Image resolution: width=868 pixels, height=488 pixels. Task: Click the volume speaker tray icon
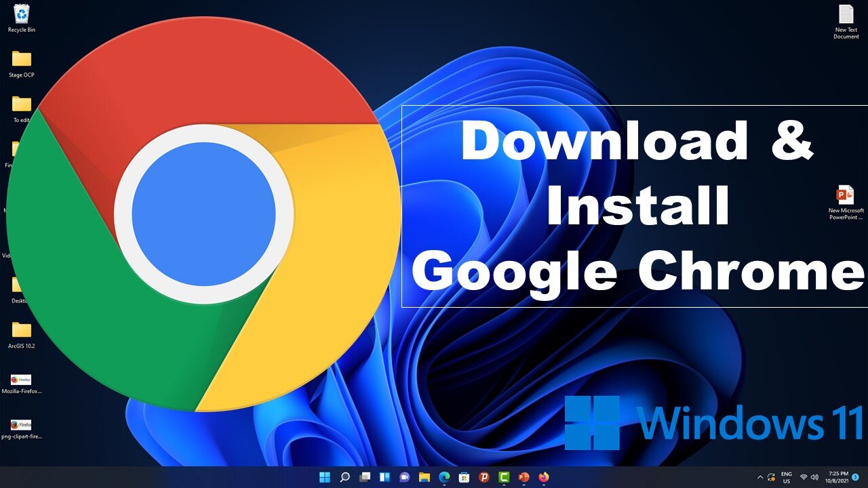click(x=814, y=477)
